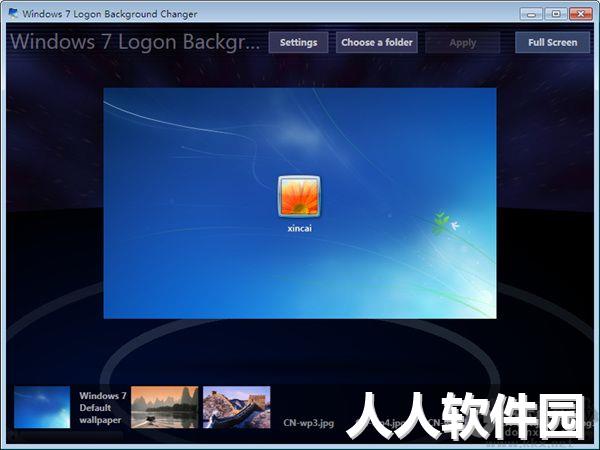This screenshot has height=450, width=600.
Task: Close the Logon Background Changer window
Action: tap(580, 14)
